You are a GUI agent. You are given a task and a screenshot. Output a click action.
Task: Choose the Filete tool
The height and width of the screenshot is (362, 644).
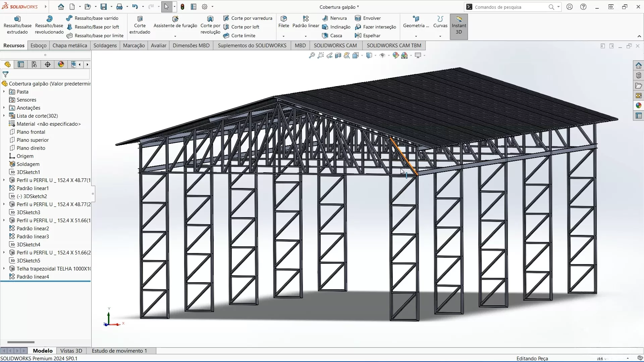click(283, 22)
